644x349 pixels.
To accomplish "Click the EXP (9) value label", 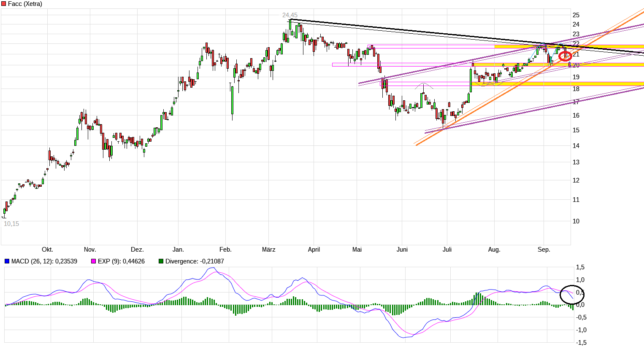I will point(121,261).
